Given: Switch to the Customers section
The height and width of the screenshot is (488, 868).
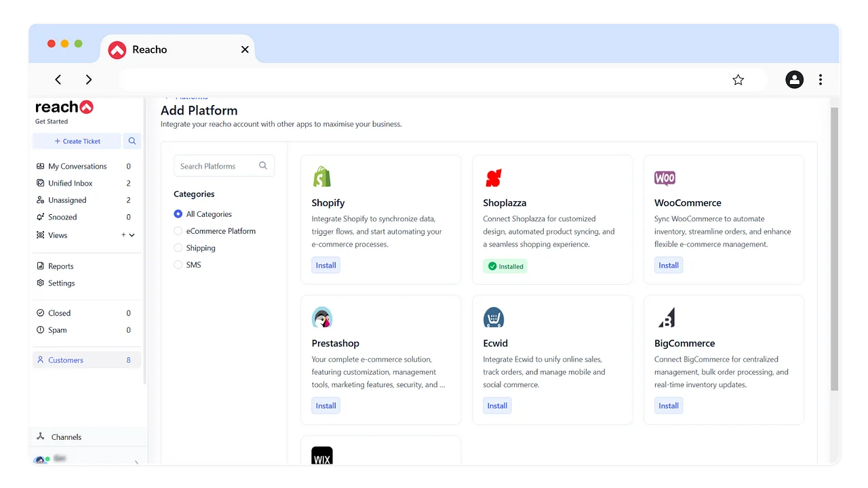Looking at the screenshot, I should 66,360.
